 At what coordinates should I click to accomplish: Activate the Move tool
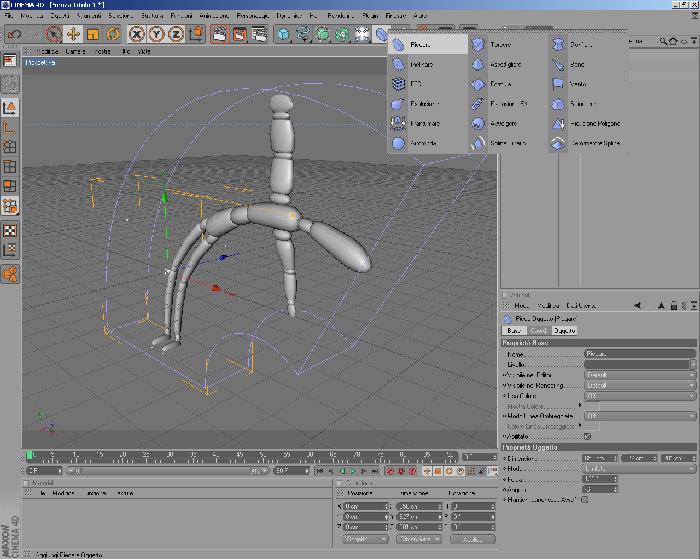(x=73, y=34)
